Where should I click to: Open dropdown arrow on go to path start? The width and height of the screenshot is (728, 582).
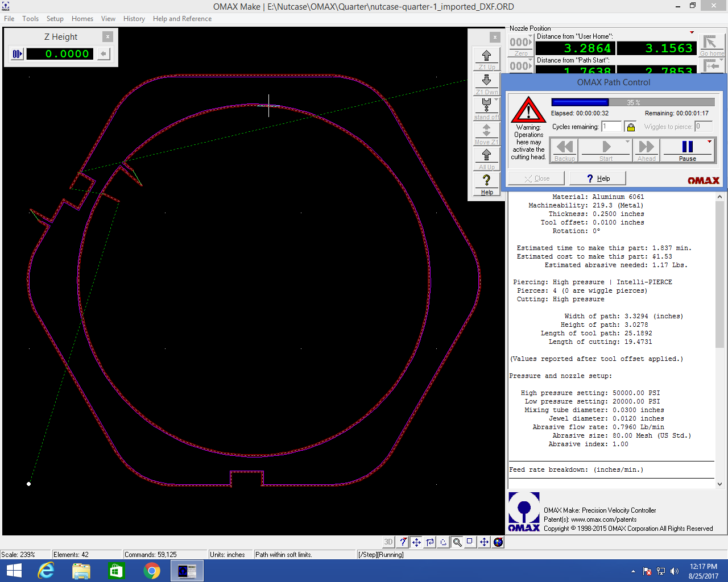[x=722, y=60]
